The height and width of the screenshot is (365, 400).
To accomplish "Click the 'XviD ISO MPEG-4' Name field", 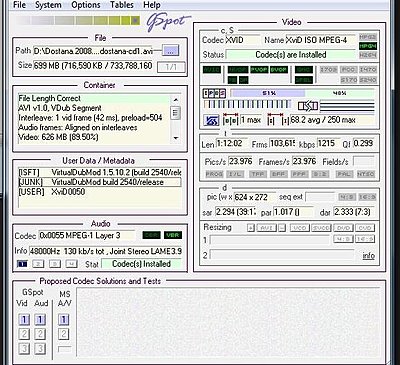I will pos(320,40).
